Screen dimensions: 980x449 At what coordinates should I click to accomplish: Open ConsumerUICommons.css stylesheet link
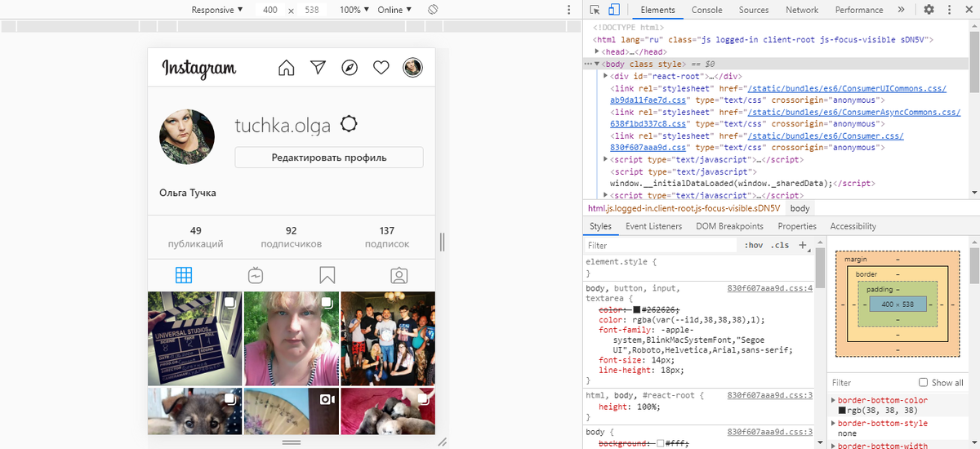847,88
